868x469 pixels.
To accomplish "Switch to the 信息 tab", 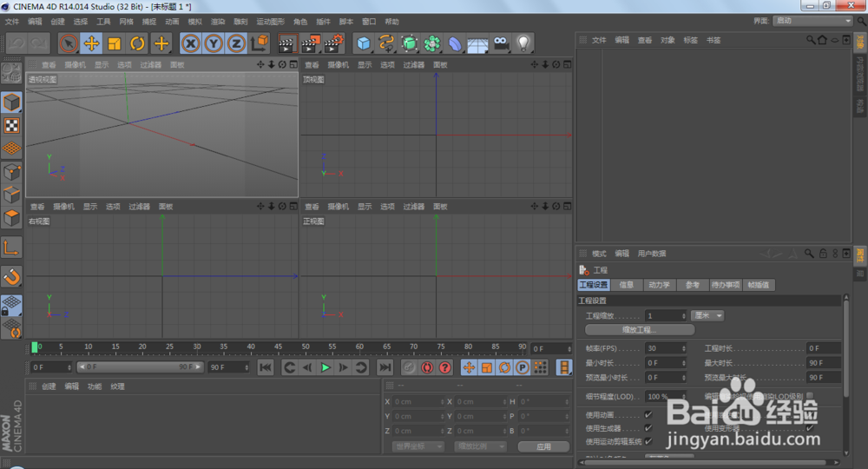I will click(x=627, y=285).
